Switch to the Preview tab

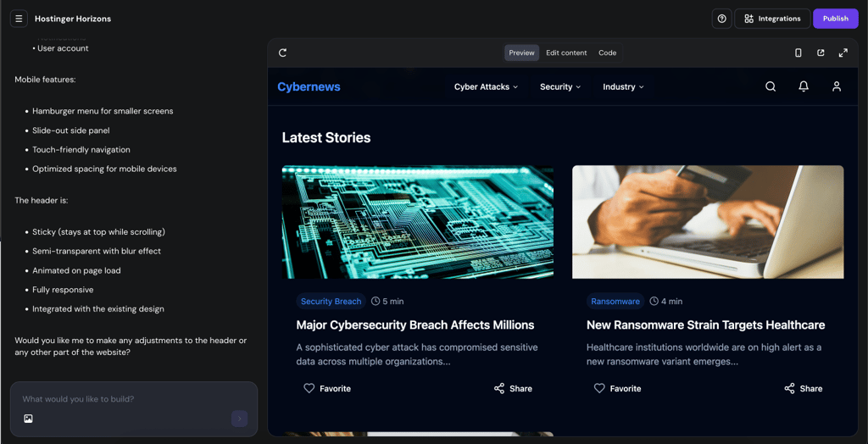point(521,53)
